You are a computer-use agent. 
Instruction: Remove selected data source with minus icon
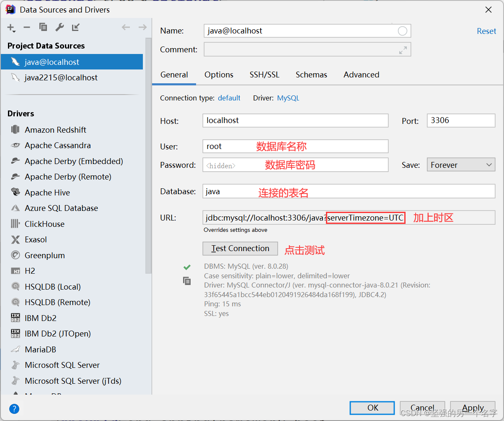27,27
